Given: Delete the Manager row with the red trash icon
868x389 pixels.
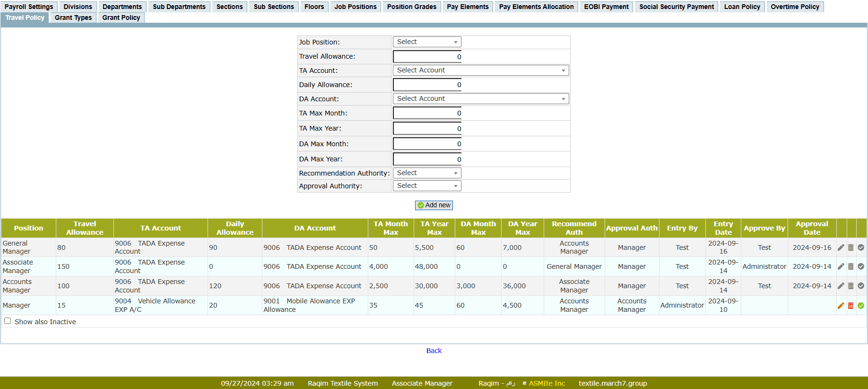Looking at the screenshot, I should 851,306.
